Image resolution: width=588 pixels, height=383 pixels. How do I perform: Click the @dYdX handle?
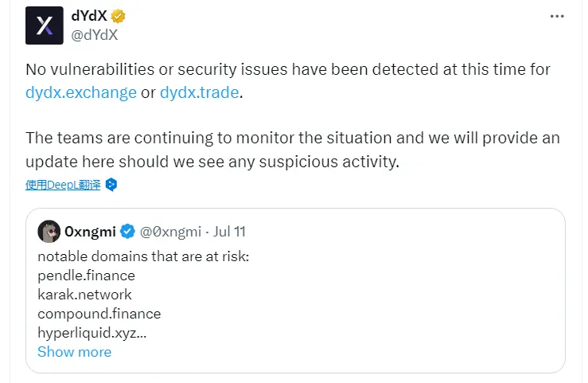pyautogui.click(x=95, y=34)
